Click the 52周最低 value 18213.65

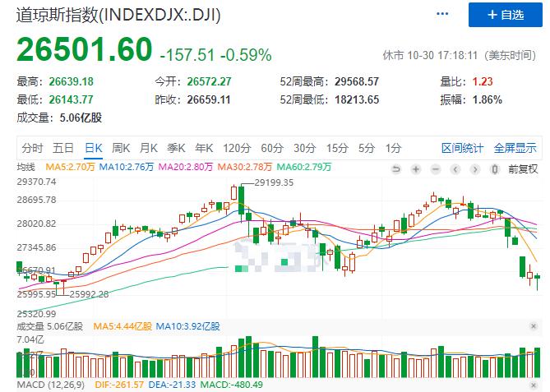(357, 99)
